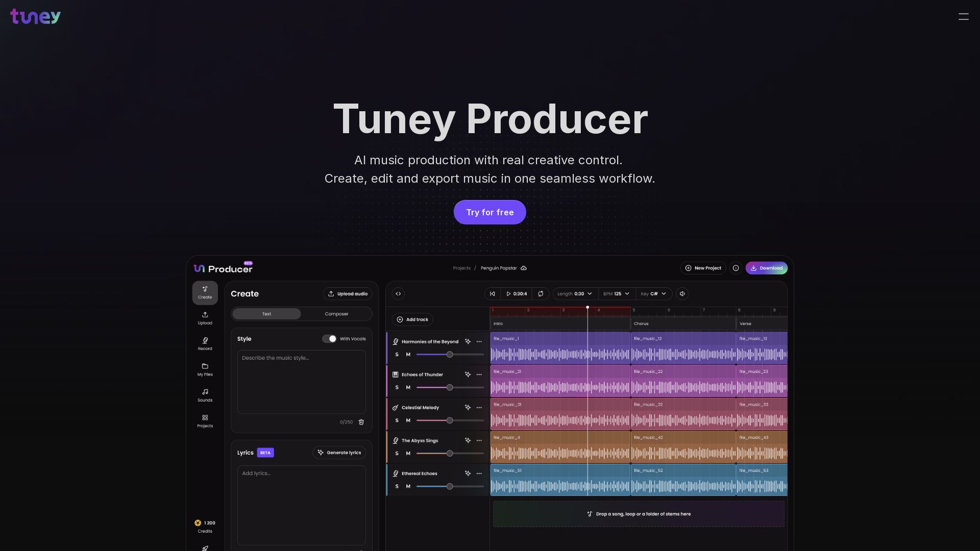The width and height of the screenshot is (980, 551).
Task: Open the Length 0:30 dropdown
Action: click(x=575, y=294)
